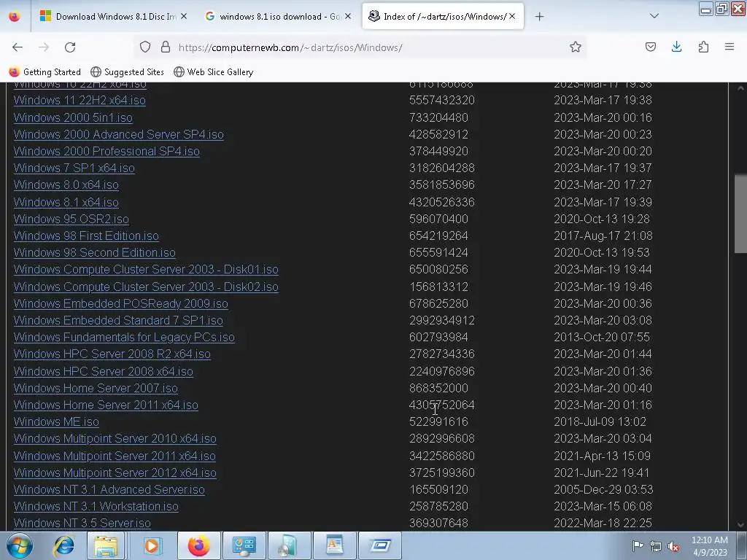Save page to Pocket

click(x=650, y=47)
